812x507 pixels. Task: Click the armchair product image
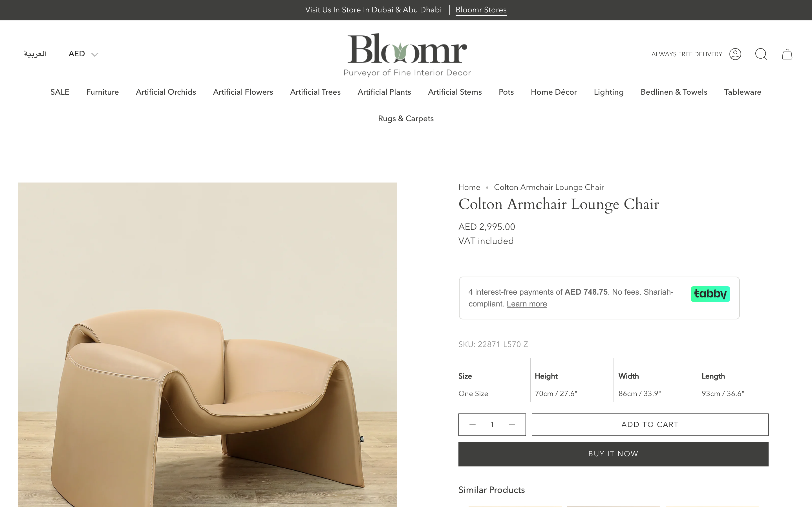[207, 369]
